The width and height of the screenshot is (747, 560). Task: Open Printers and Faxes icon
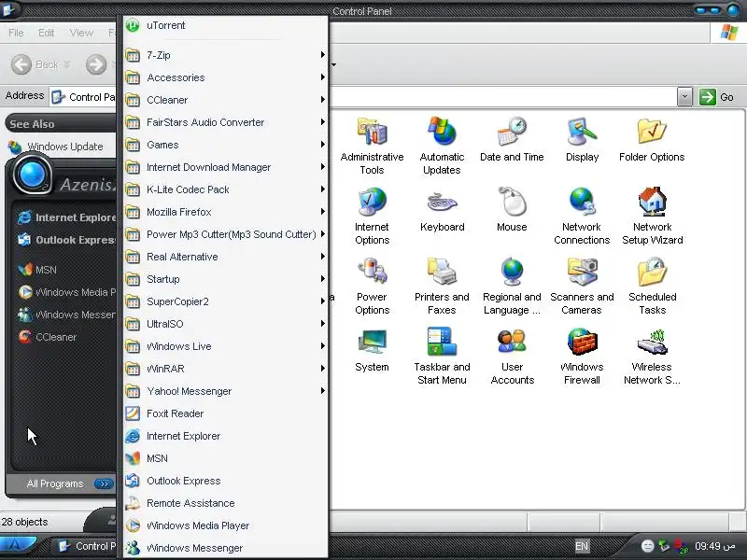tap(442, 286)
